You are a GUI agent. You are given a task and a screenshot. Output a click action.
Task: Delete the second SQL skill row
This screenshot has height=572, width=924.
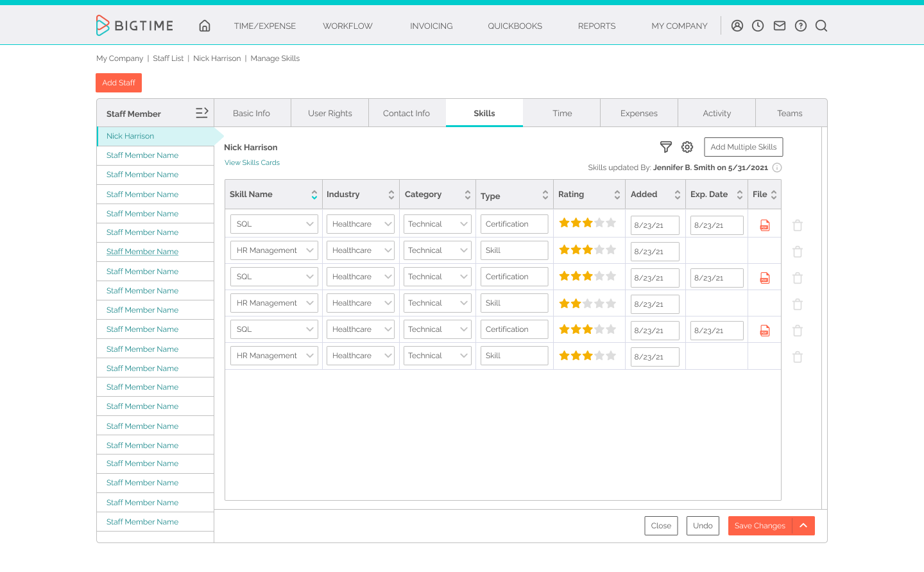(x=798, y=278)
